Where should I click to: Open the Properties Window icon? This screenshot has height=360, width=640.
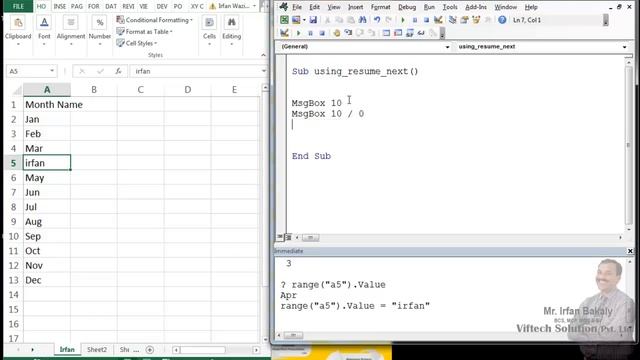click(x=464, y=20)
